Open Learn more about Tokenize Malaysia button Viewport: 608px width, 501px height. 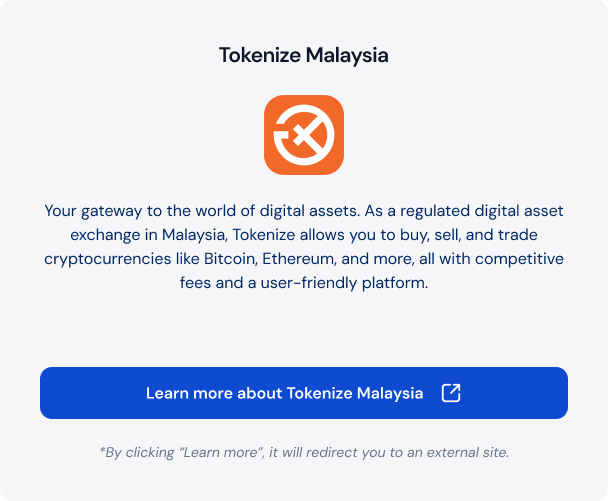(x=304, y=393)
